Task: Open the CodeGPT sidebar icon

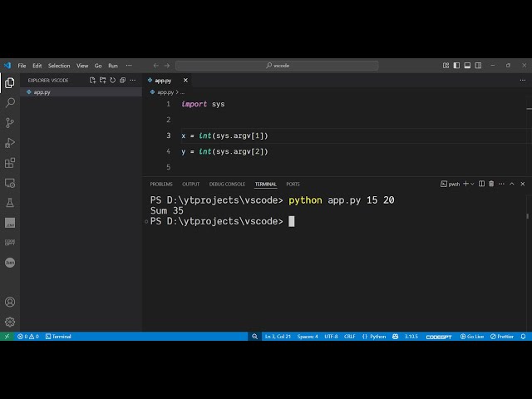Action: [x=10, y=242]
